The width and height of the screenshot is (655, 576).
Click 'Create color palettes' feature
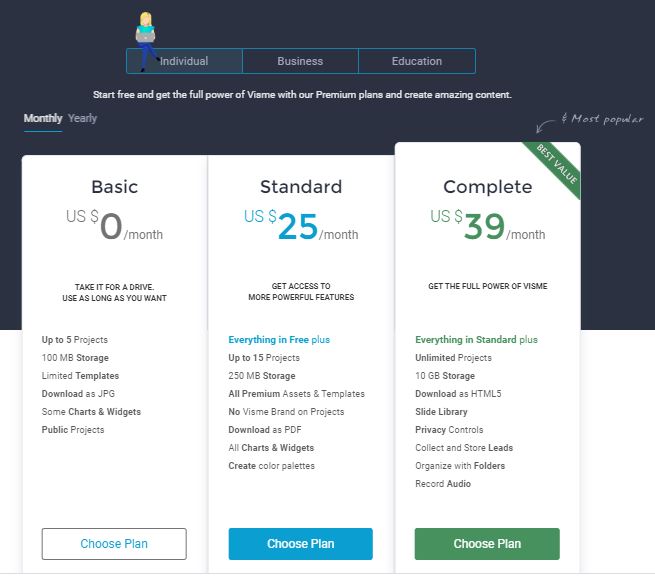pos(272,465)
